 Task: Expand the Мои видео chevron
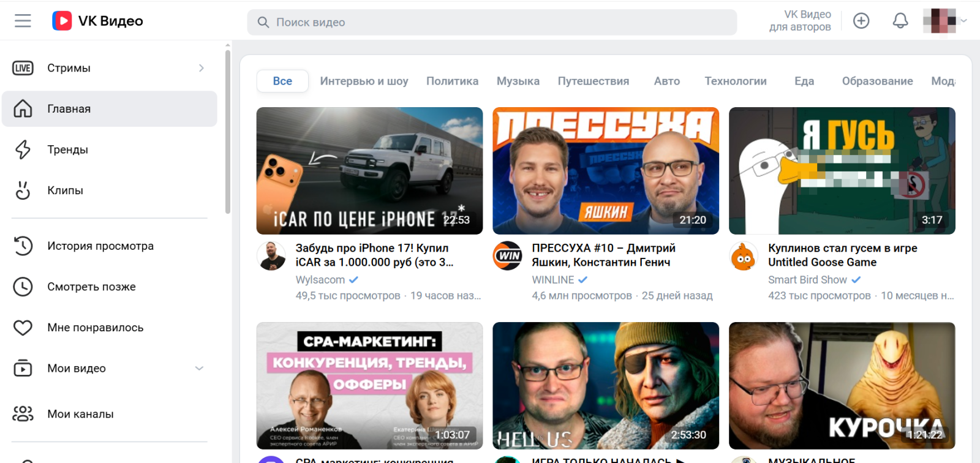pos(199,368)
